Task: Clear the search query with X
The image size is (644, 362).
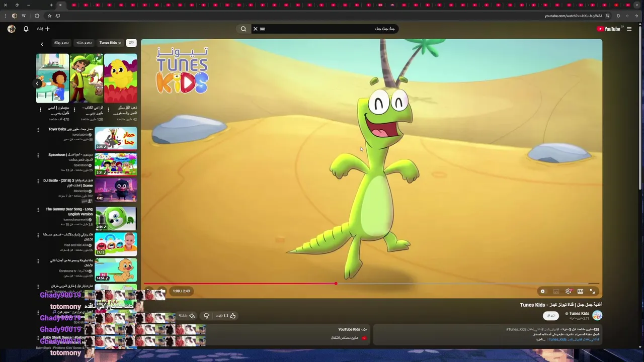Action: pos(255,29)
